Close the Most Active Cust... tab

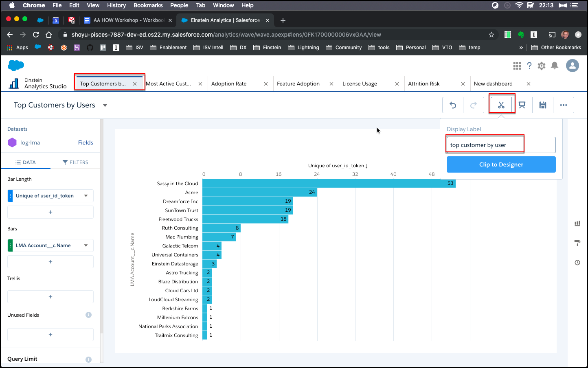click(x=200, y=84)
